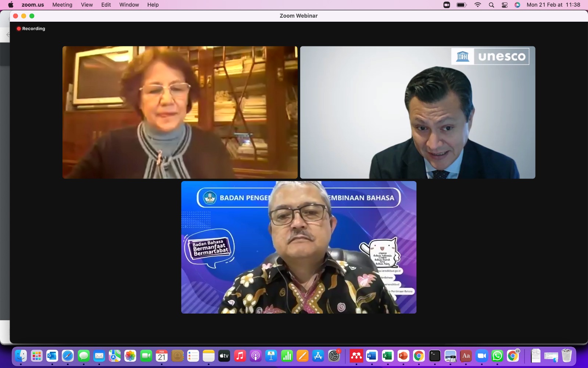Open the Help menu

click(x=153, y=5)
